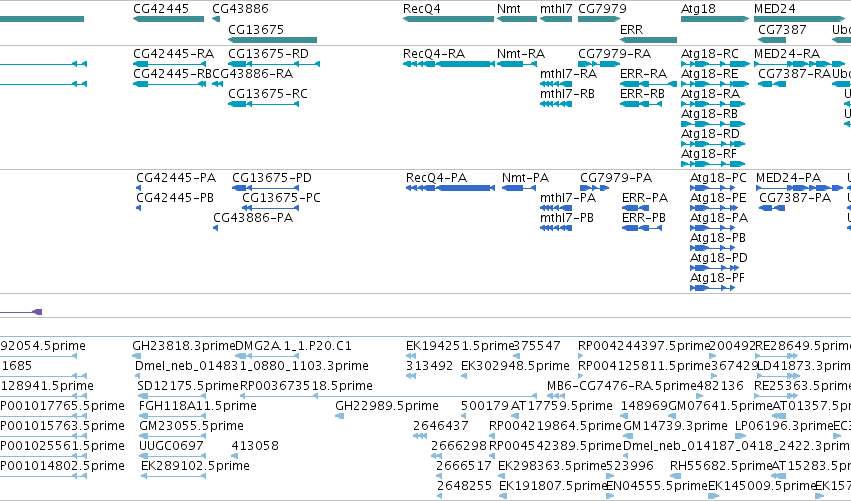Screen dimensions: 851x501
Task: Select the RecQ4 gene feature bar
Action: coord(448,19)
